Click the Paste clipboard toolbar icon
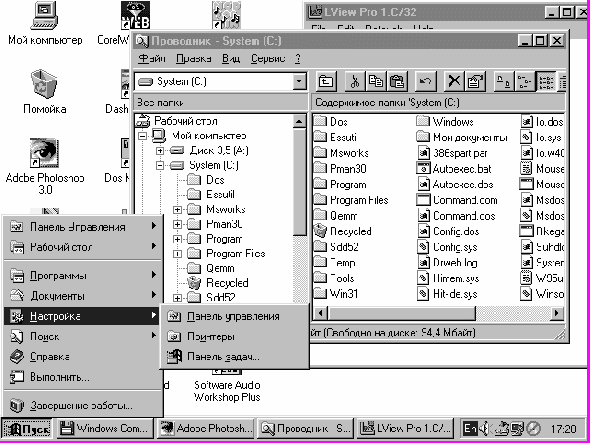 [397, 81]
